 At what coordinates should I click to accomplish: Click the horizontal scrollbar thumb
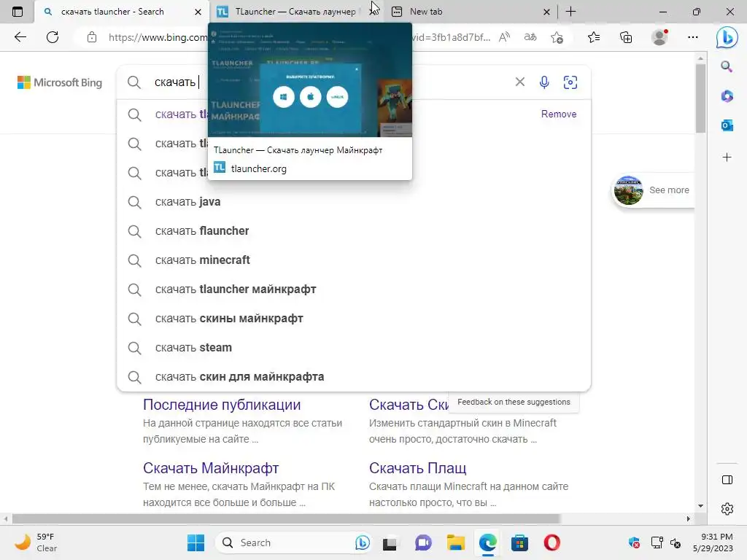pos(286,518)
